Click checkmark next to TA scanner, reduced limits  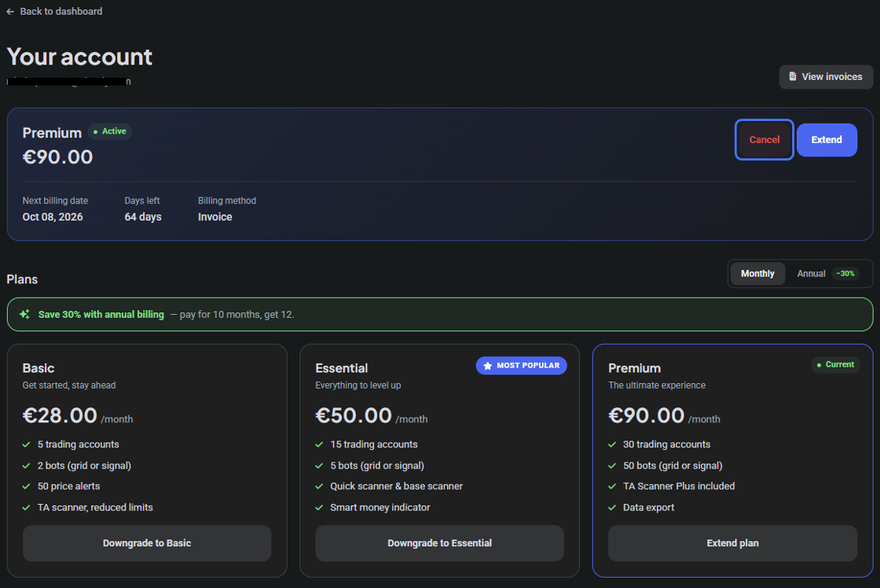pos(27,508)
